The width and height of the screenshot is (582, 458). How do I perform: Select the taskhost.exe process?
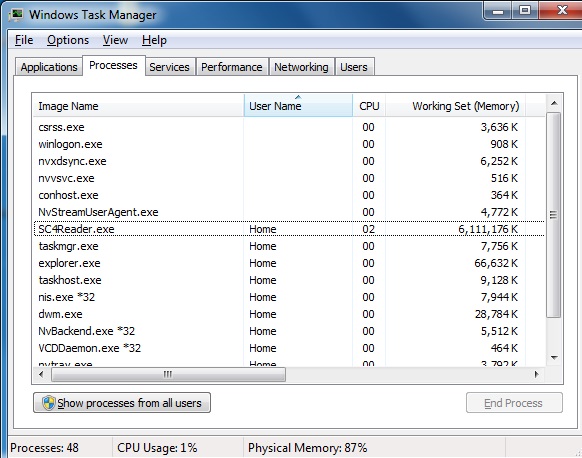coord(289,280)
